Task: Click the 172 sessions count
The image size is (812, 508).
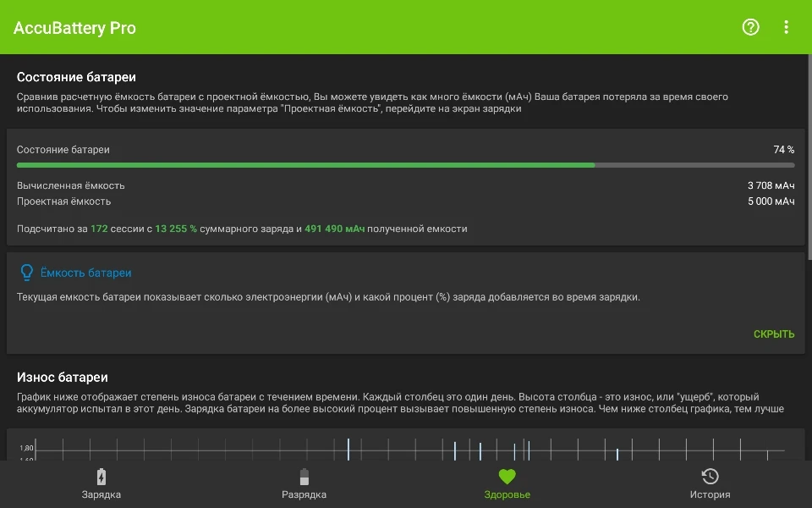Action: [x=99, y=229]
